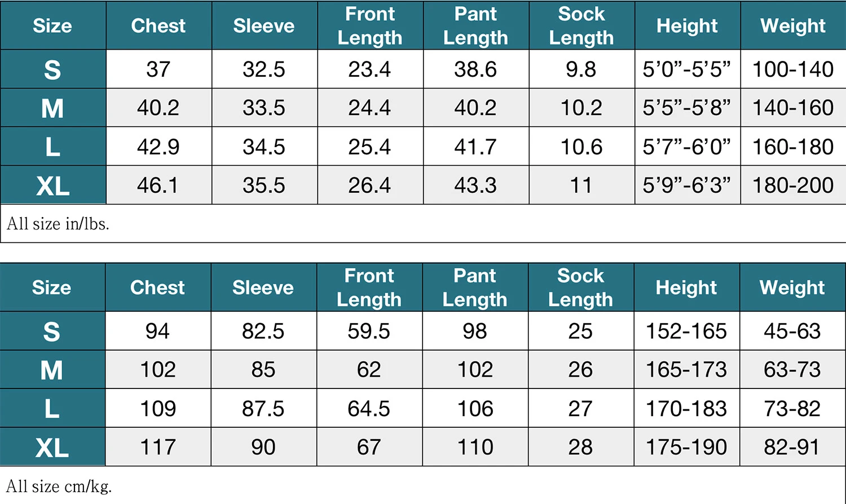The height and width of the screenshot is (504, 846).
Task: Select the 117 chest measurement cell
Action: (158, 447)
